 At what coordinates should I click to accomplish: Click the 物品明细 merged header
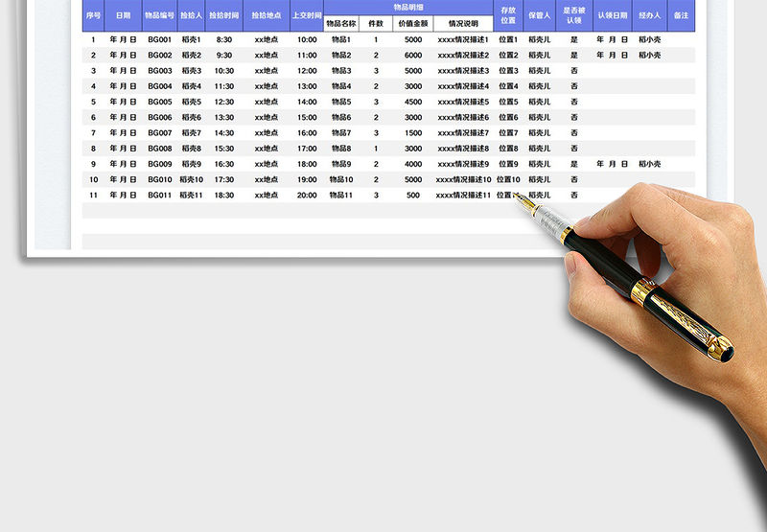click(x=408, y=7)
